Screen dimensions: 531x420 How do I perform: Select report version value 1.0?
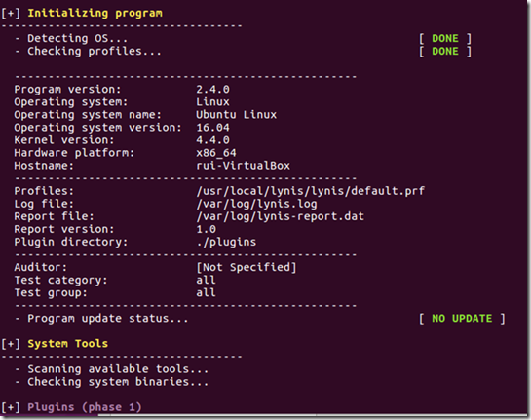206,229
